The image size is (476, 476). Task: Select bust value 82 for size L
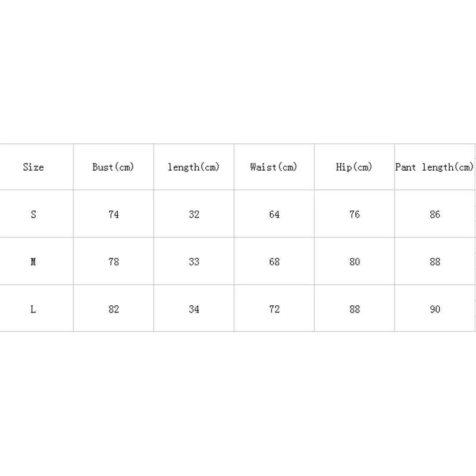pos(114,309)
